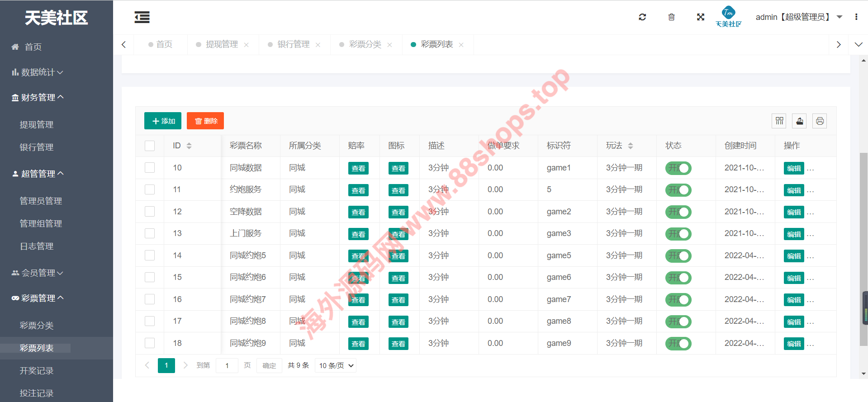Click the export table icon
Viewport: 868px width, 402px height.
[800, 121]
